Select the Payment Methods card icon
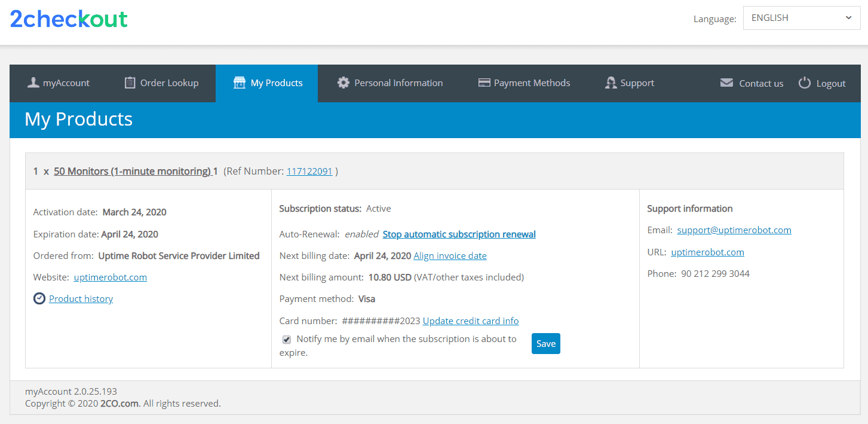The width and height of the screenshot is (868, 424). pos(484,83)
